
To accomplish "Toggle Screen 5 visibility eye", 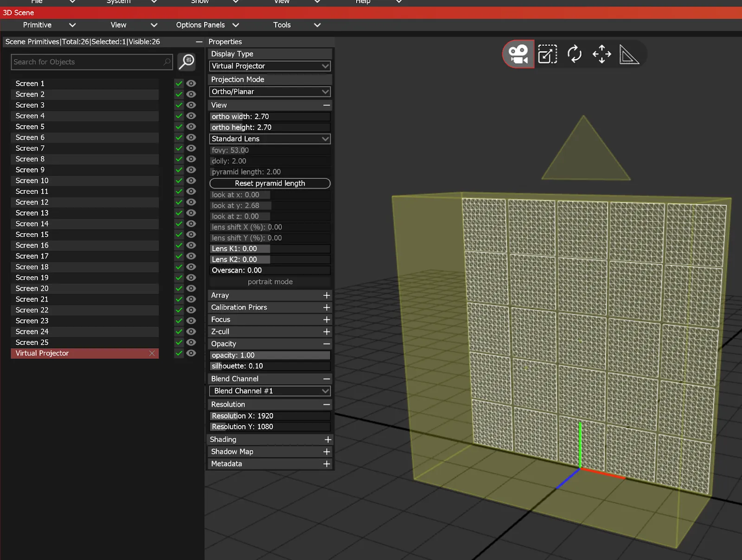I will pyautogui.click(x=191, y=127).
